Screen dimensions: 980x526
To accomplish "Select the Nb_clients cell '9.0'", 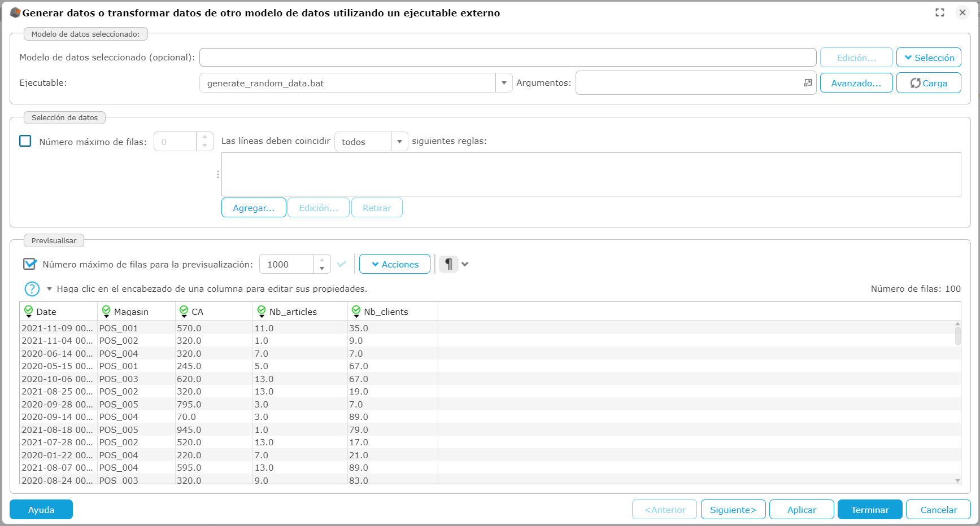I will coord(393,341).
